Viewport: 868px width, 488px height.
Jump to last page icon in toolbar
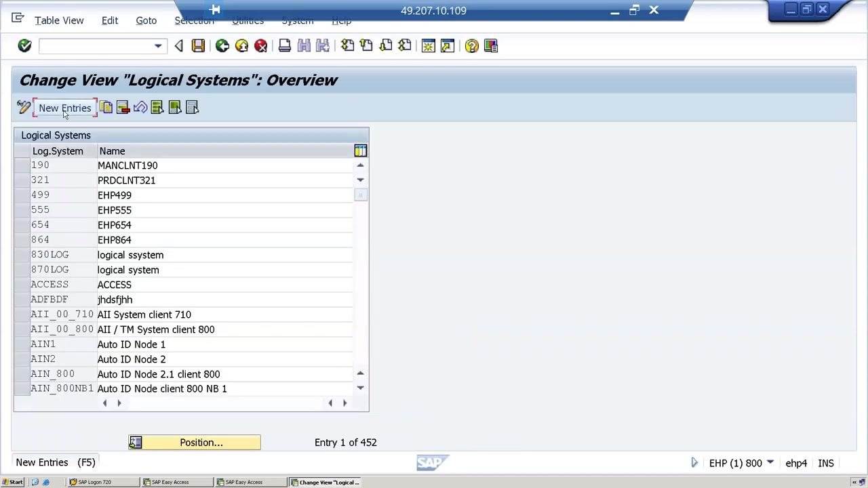coord(405,45)
